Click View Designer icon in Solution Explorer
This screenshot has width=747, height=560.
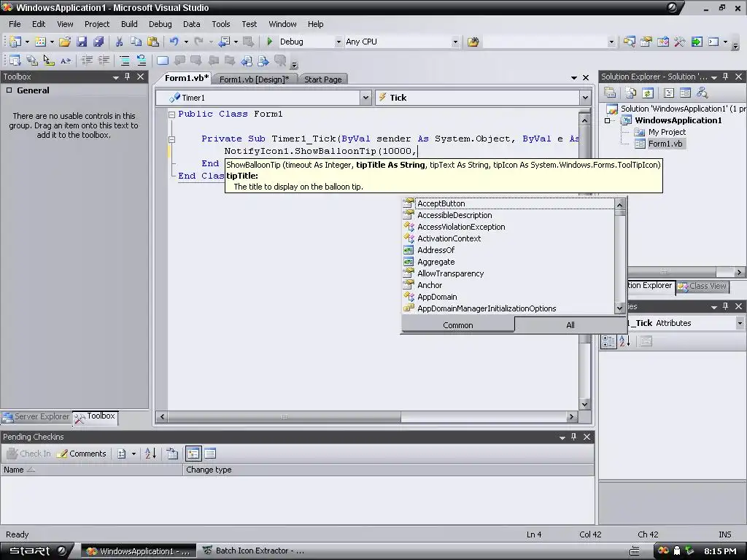point(685,93)
